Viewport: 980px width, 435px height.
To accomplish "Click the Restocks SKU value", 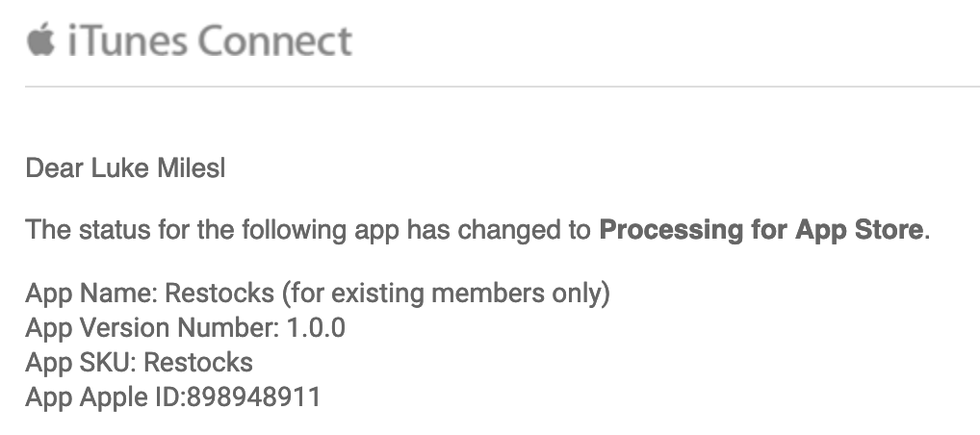I will 202,363.
